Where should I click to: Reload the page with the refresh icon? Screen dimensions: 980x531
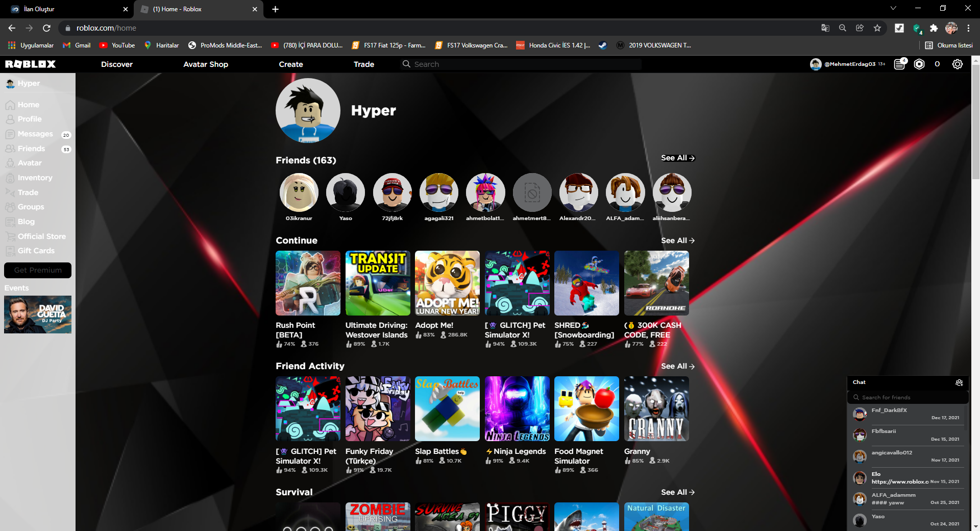click(x=46, y=28)
